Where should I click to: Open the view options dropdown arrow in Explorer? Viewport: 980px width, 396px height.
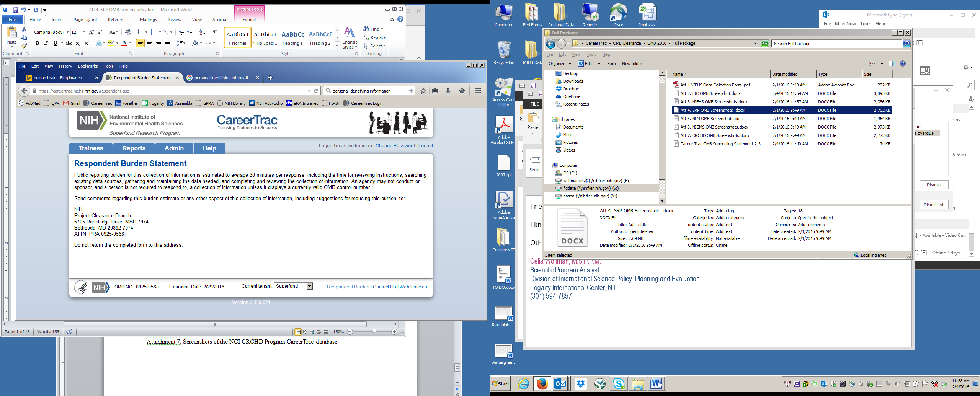point(882,64)
